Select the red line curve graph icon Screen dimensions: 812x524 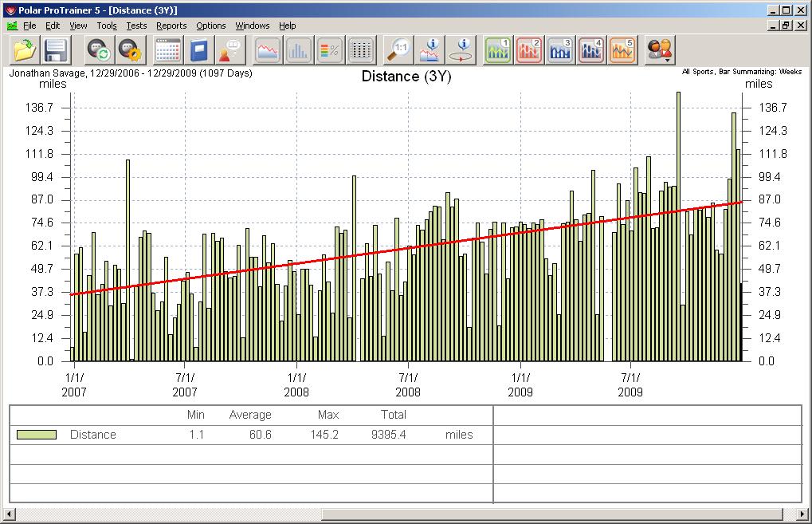pyautogui.click(x=268, y=50)
